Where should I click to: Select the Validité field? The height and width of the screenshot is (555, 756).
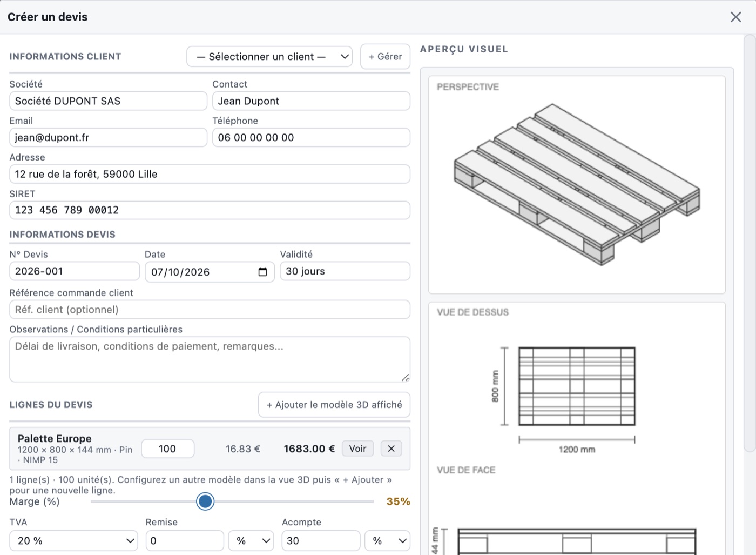point(345,271)
